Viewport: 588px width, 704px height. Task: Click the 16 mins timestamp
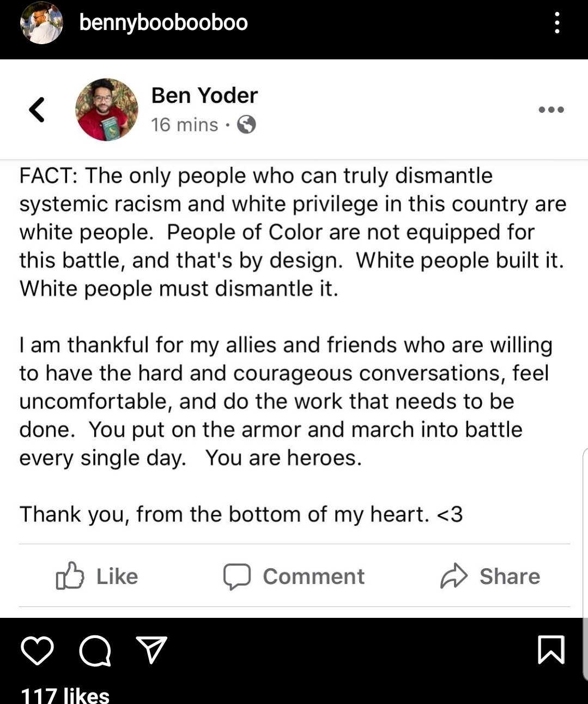pos(184,125)
